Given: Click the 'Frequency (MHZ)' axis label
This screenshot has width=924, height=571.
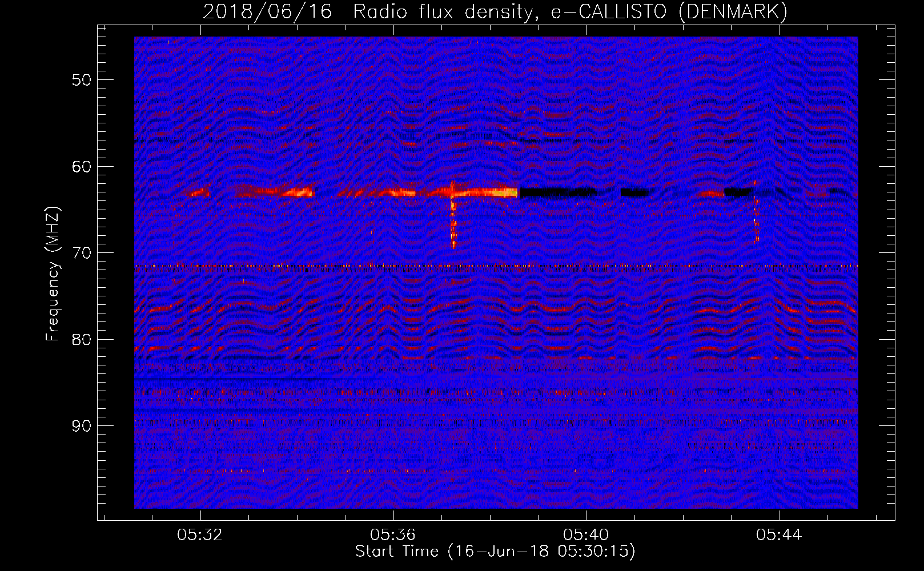Looking at the screenshot, I should coord(53,274).
